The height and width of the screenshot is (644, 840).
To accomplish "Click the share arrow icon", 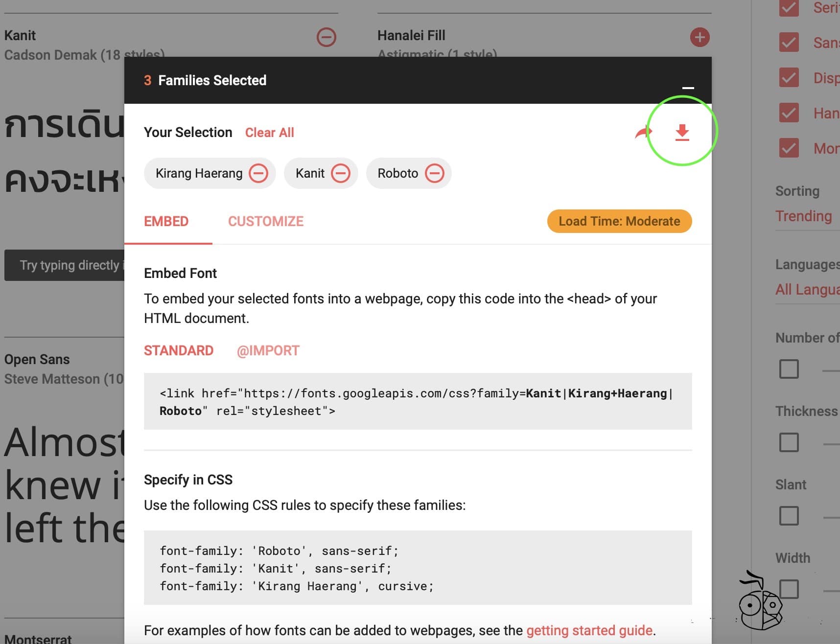I will point(643,132).
